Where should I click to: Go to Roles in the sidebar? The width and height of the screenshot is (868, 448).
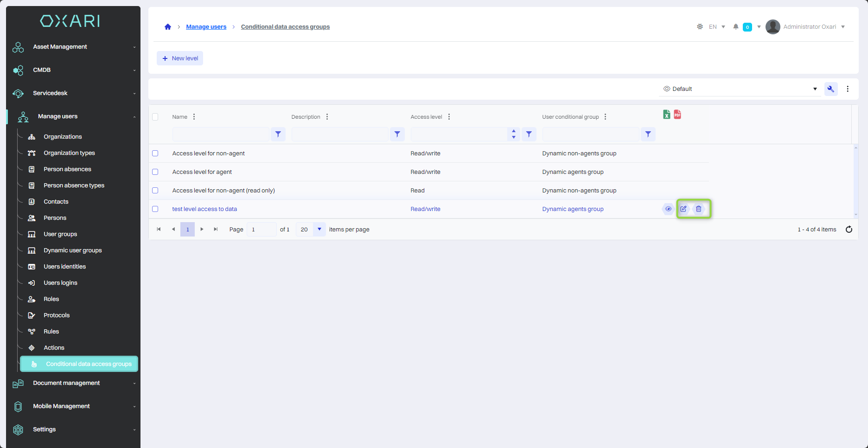click(x=51, y=299)
